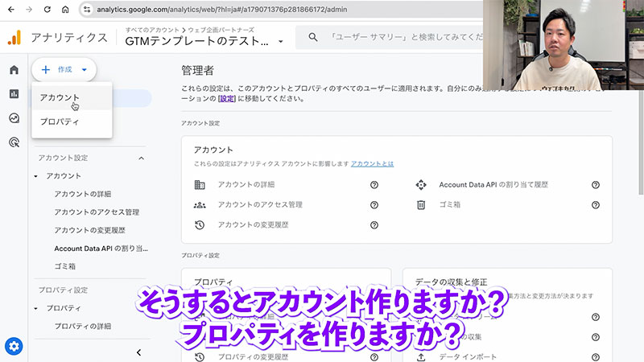Screen dimensions: 644x362
Task: Open ゴミ箱 in the account card
Action: (450, 205)
